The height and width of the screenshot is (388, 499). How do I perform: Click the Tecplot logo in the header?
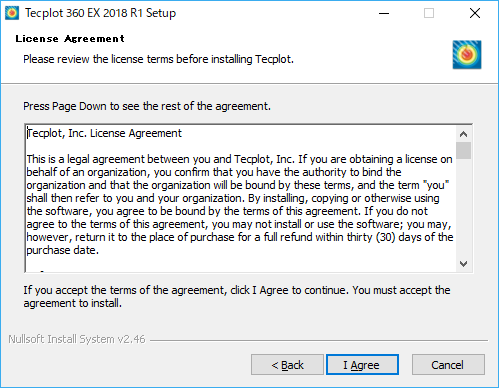467,55
